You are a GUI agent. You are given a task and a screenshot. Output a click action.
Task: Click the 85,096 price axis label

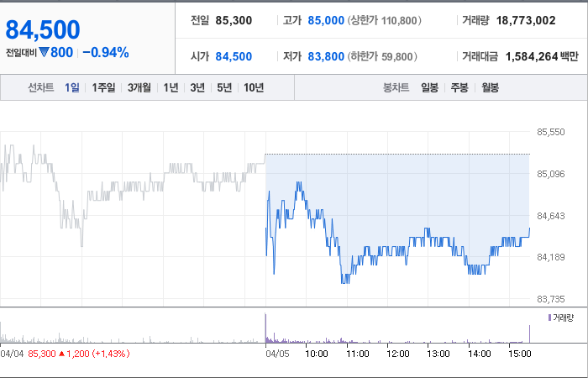(551, 174)
